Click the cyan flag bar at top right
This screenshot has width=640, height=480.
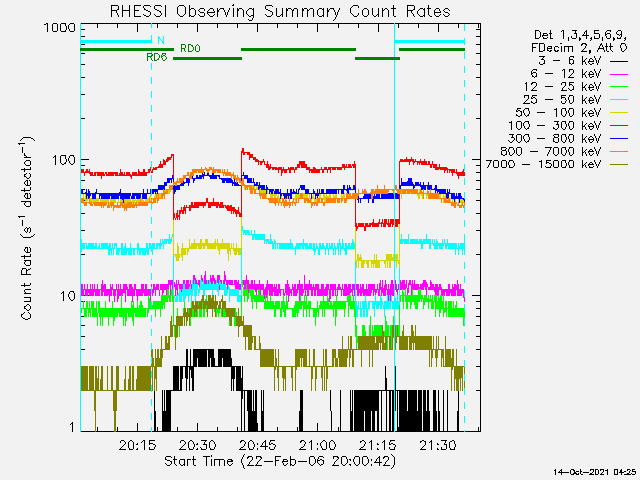click(429, 41)
